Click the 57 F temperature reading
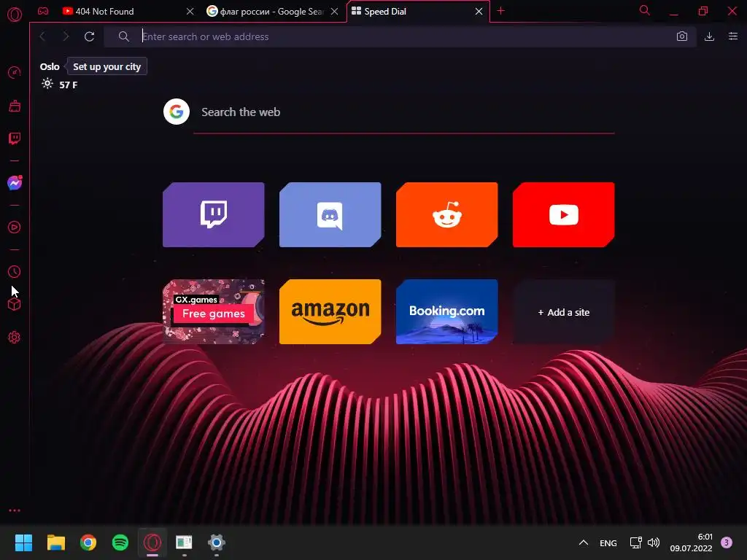 68,85
